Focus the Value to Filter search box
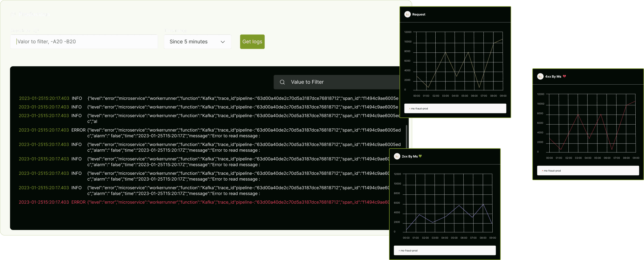The height and width of the screenshot is (260, 644). [327, 82]
